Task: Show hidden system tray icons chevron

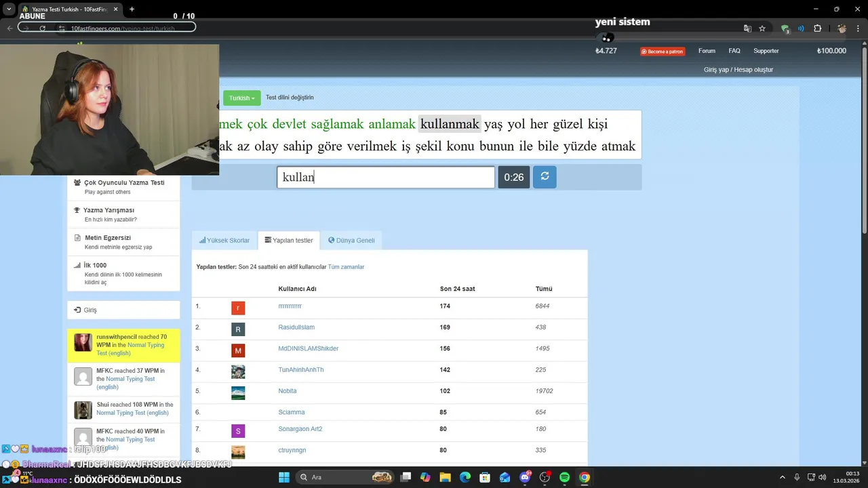Action: coord(782,477)
